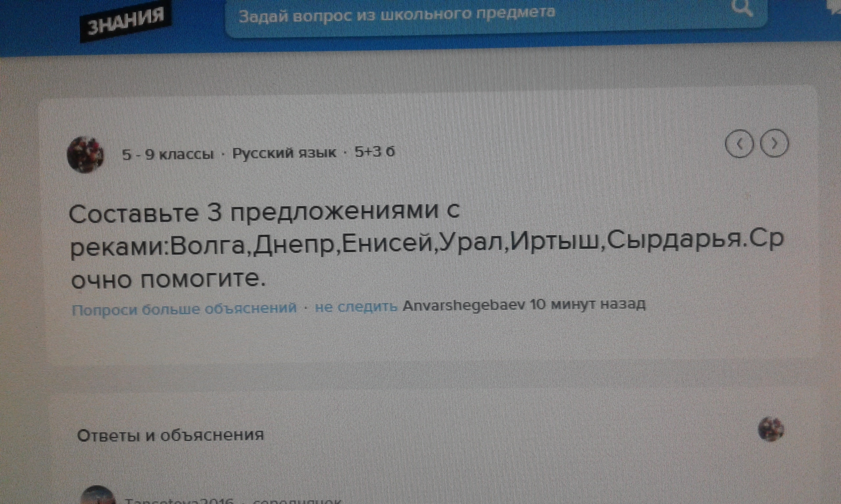Open the Русский язык subject link

click(284, 153)
